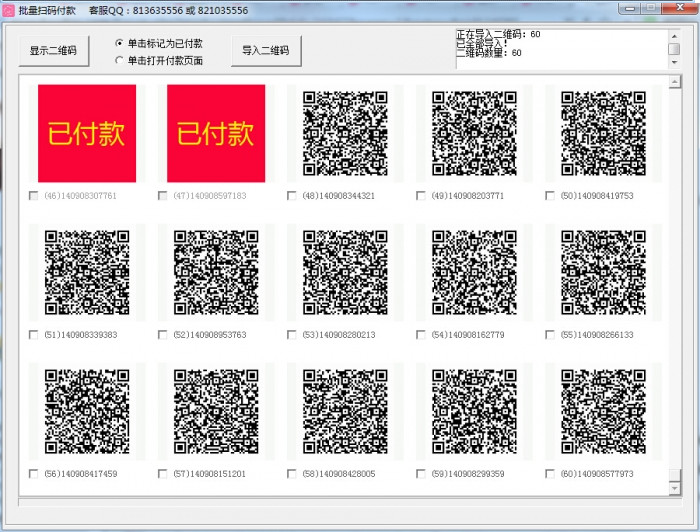The width and height of the screenshot is (700, 532).
Task: Mark QR code 48 as paid
Action: tap(345, 133)
